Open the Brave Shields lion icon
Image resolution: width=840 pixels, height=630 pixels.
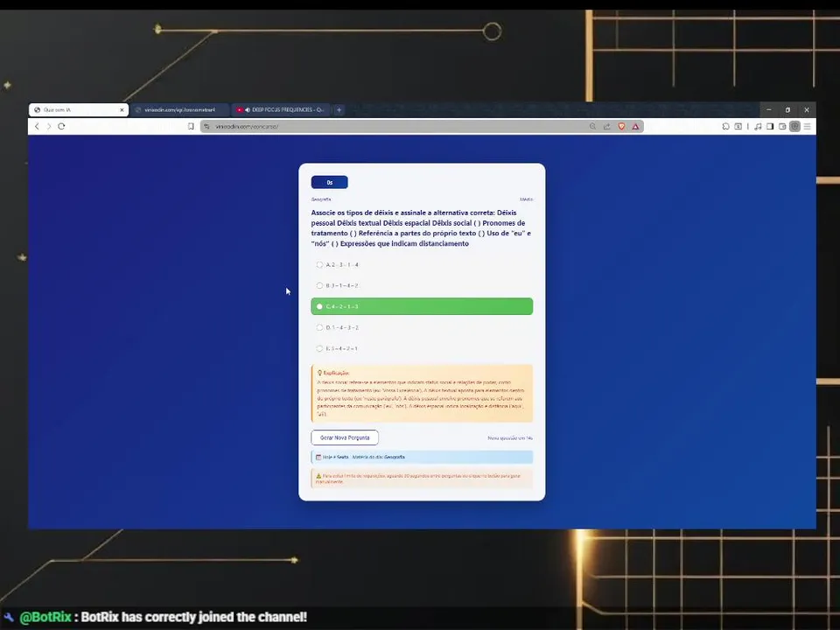pyautogui.click(x=621, y=126)
